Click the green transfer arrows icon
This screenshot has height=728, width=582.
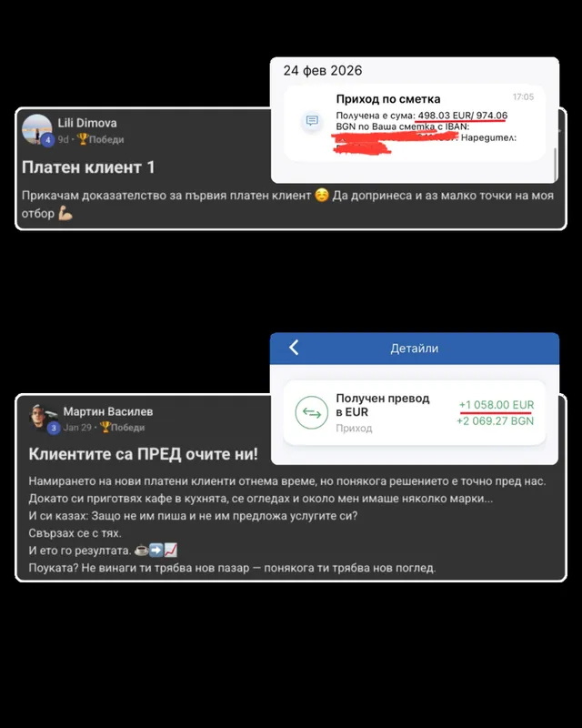pyautogui.click(x=311, y=412)
